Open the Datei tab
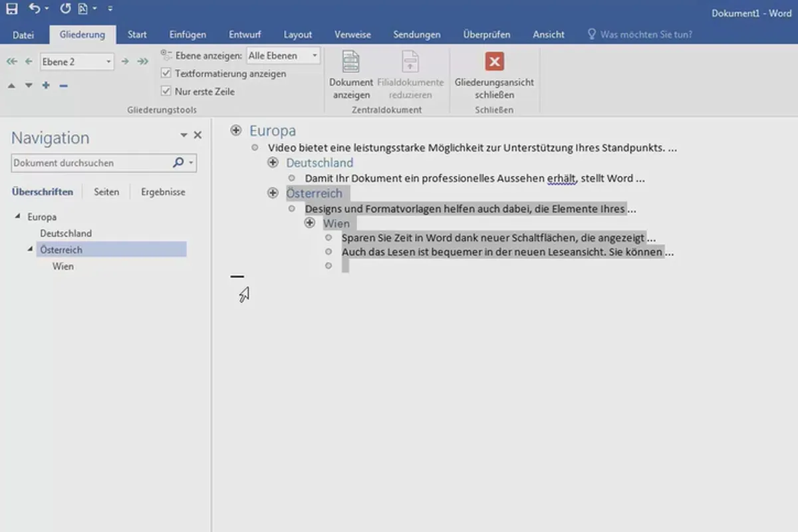Screen dimensions: 798x532 [23, 35]
